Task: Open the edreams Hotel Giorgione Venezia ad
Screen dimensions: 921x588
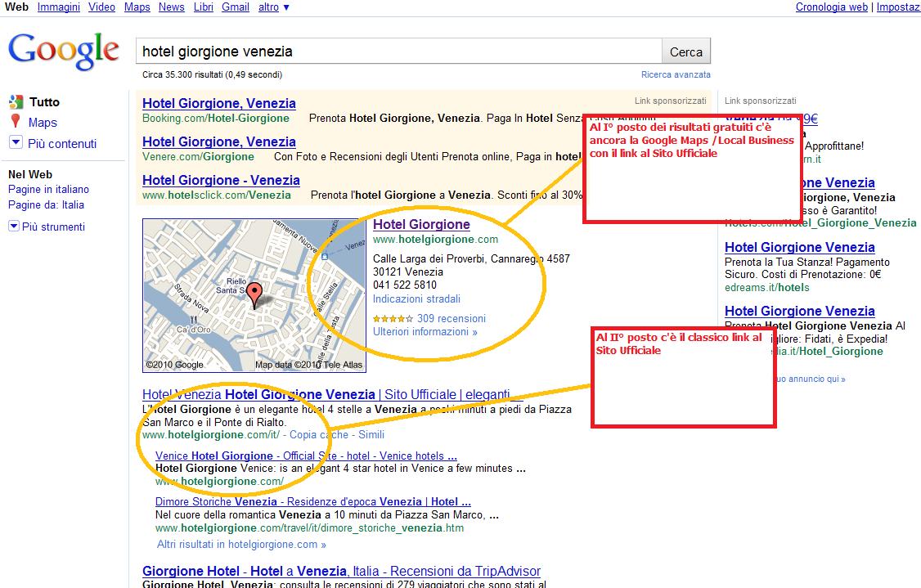Action: point(800,247)
